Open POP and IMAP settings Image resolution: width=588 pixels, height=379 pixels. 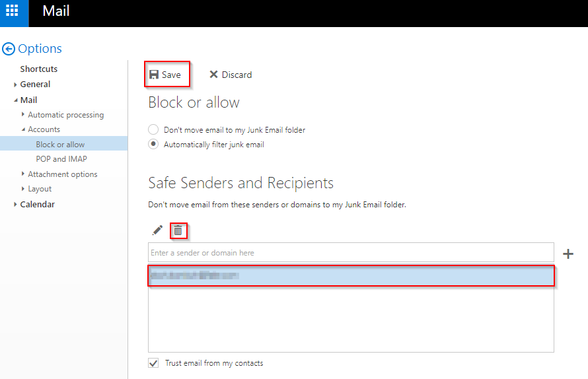point(61,159)
